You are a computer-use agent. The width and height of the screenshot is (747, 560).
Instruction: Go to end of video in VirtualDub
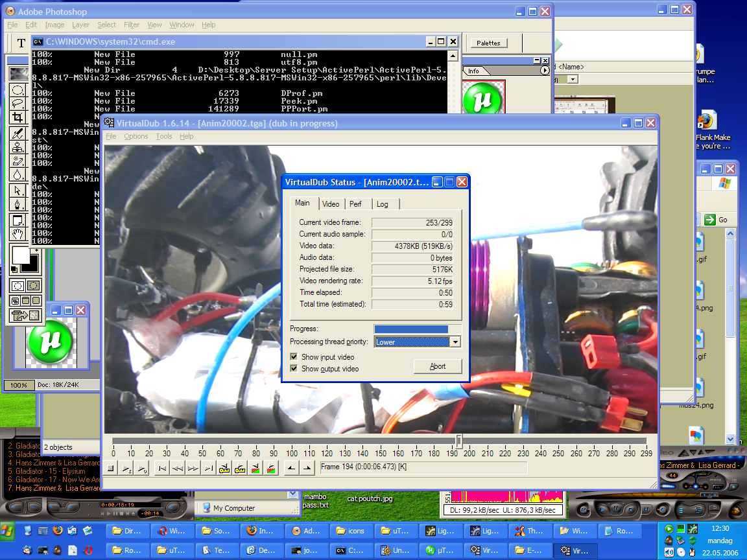pos(209,469)
